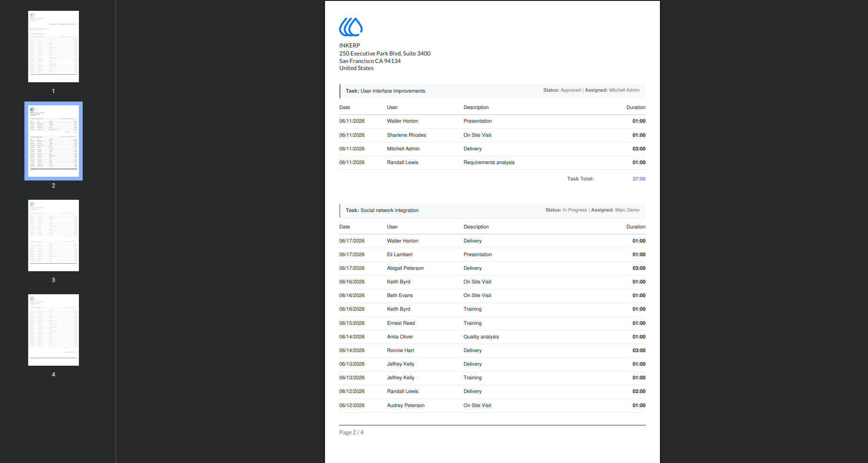The image size is (868, 463).
Task: Click 03:00 duration in Abigail Peterson row
Action: (639, 268)
